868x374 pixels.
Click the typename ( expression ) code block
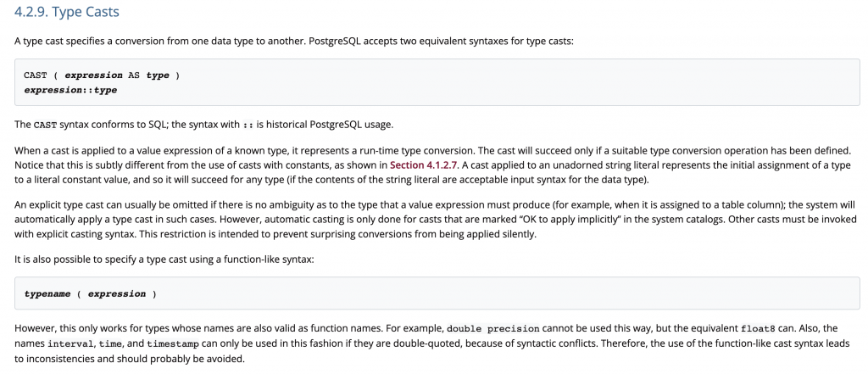click(437, 293)
